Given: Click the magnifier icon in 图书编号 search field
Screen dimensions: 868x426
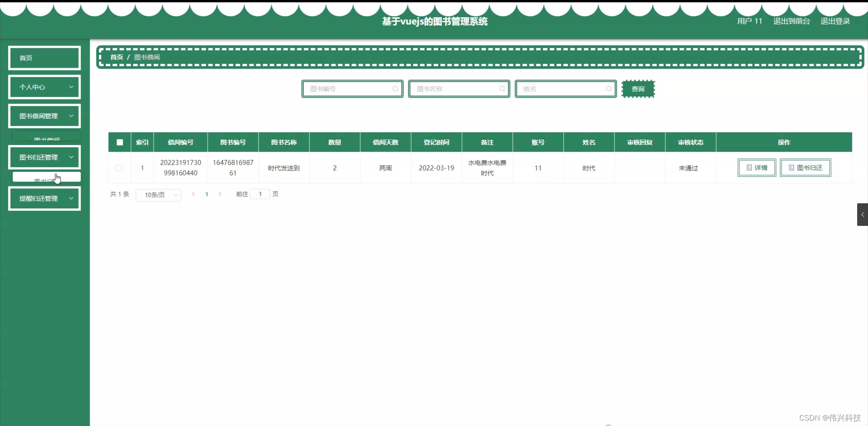Looking at the screenshot, I should click(396, 89).
